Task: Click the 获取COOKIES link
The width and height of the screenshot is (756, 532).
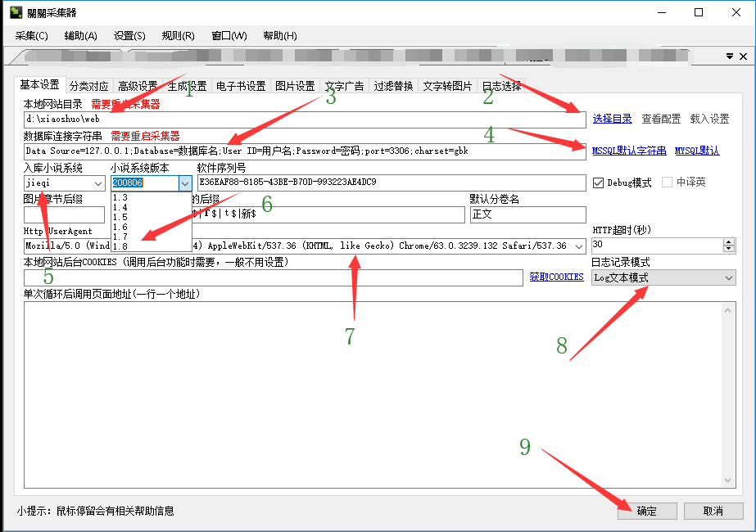Action: tap(556, 277)
